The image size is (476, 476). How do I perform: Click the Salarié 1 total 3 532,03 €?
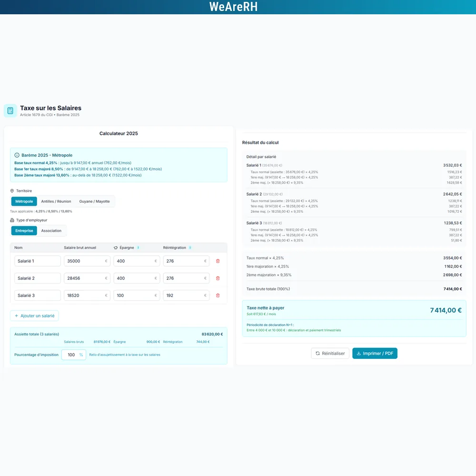click(x=452, y=166)
